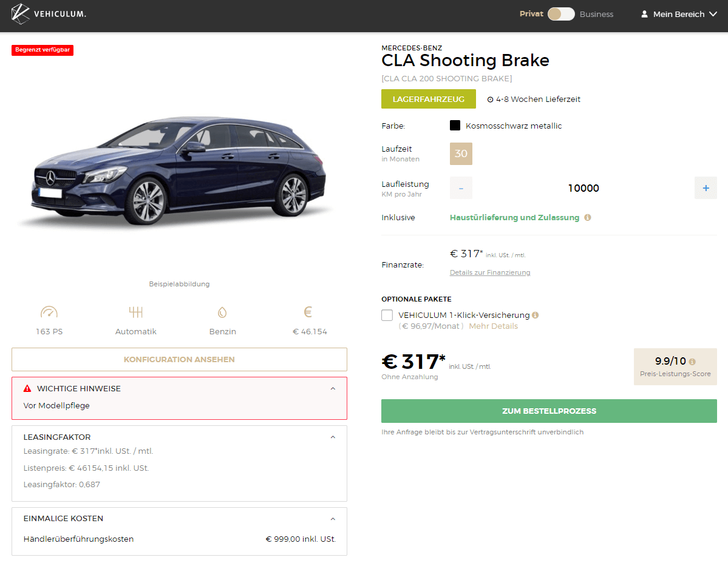Screen dimensions: 728x563
Task: Increase Laufleistung with the plus button
Action: (x=706, y=188)
